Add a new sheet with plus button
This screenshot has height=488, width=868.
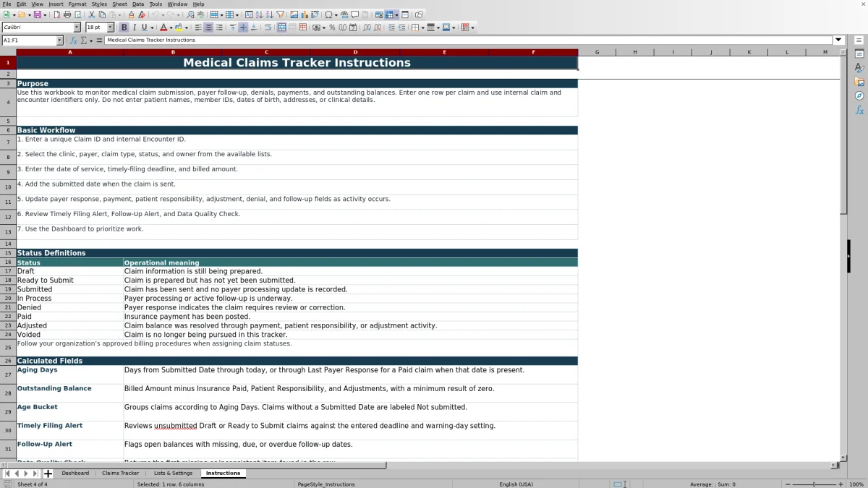pyautogui.click(x=48, y=474)
